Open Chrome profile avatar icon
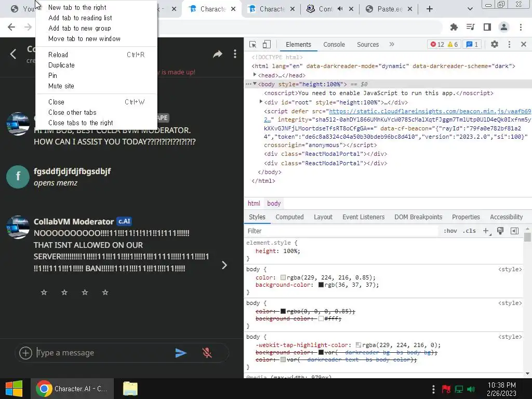 (504, 27)
